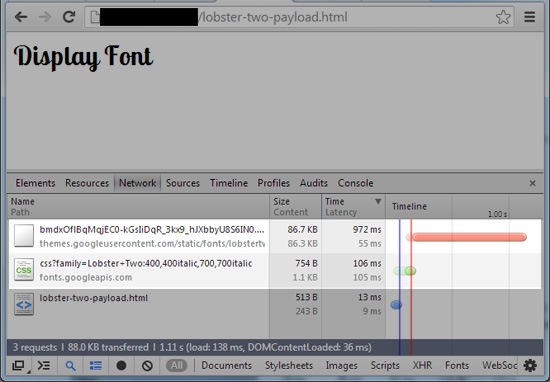
Task: Click the status bar requests summary
Action: point(192,348)
